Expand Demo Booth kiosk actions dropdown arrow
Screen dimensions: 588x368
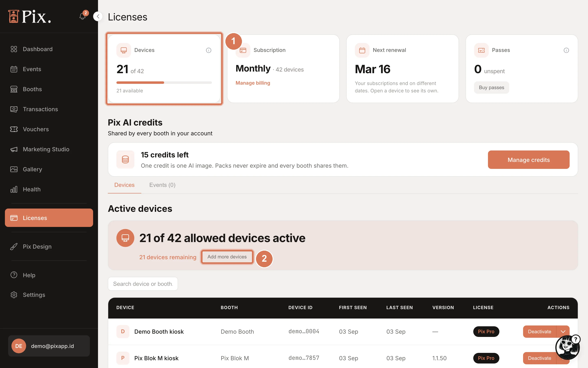click(563, 331)
